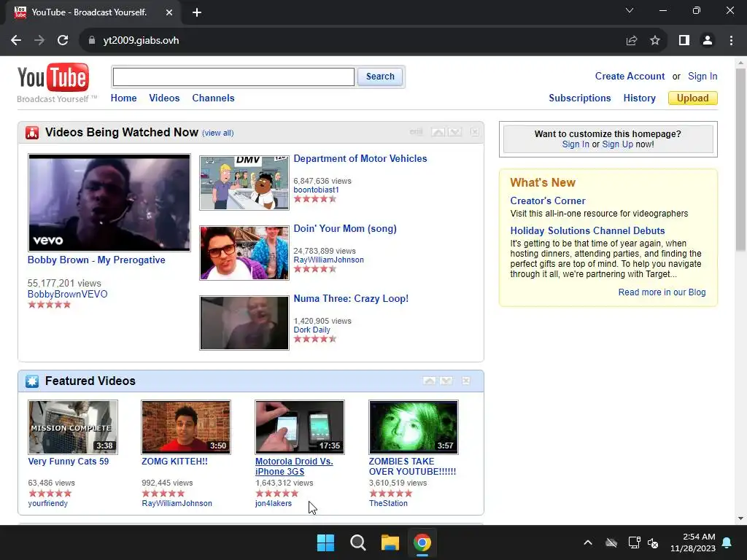Click Read more in our Blog

[x=662, y=292]
